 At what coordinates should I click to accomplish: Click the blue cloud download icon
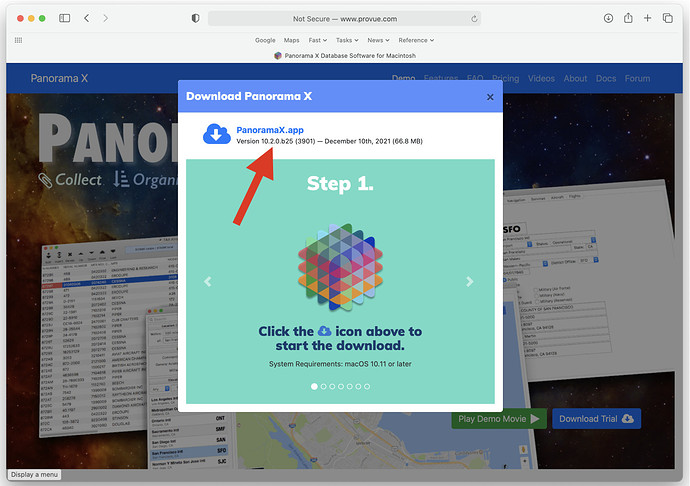[x=217, y=134]
